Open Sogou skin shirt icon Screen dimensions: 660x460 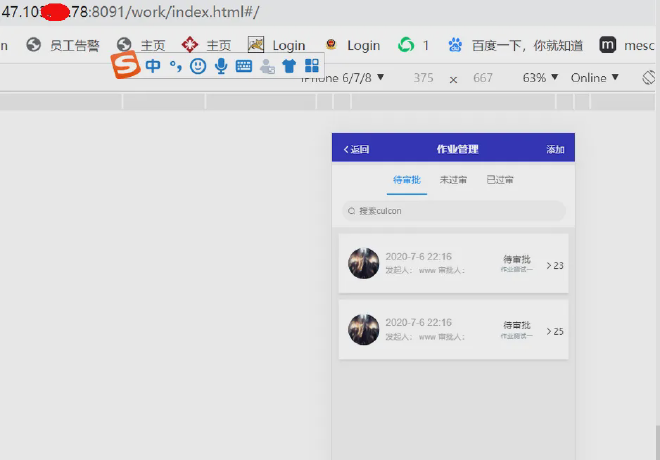[x=289, y=67]
